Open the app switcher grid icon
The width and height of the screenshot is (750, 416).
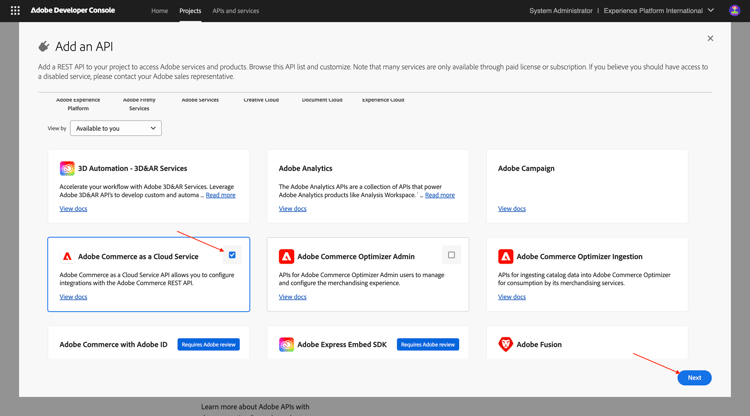[x=15, y=11]
